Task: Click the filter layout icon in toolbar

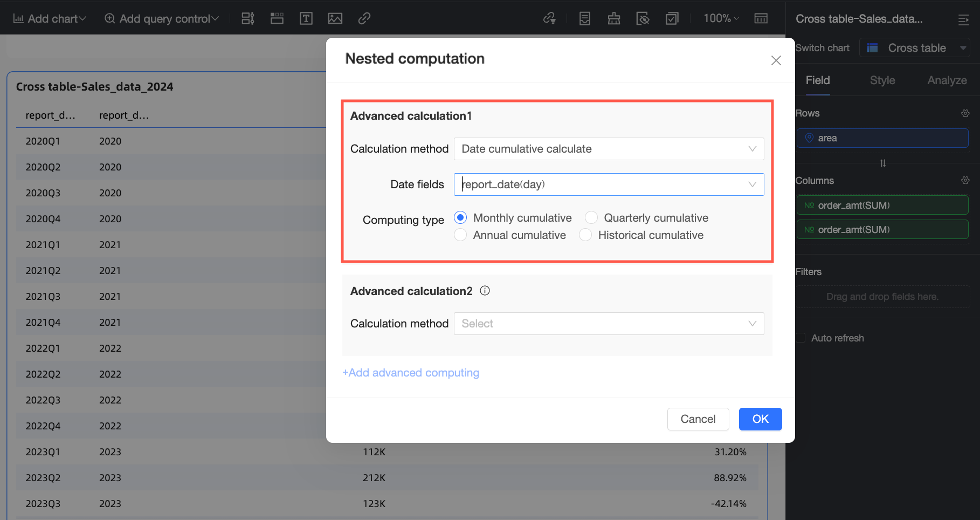Action: click(x=248, y=18)
